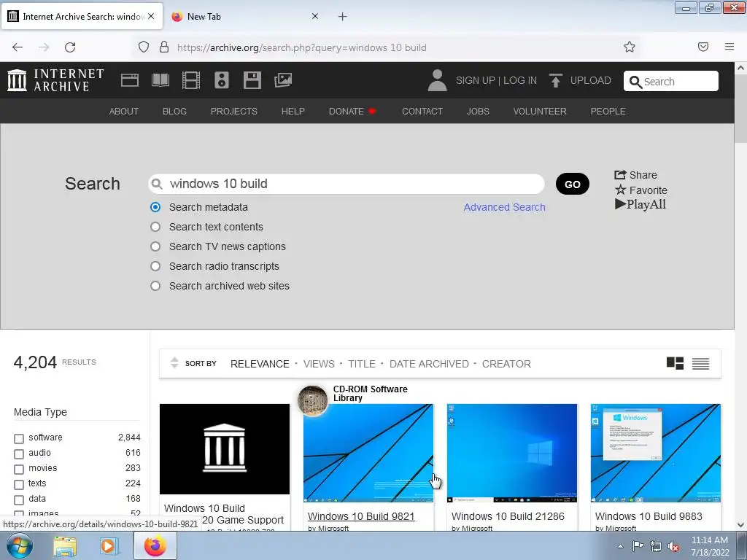Bookmark this page with the star icon
Viewport: 747px width, 560px height.
point(630,47)
